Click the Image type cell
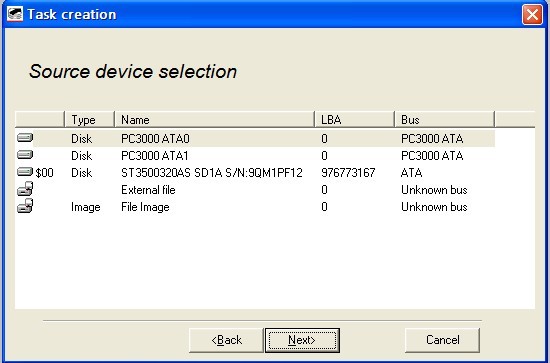550x363 pixels. (86, 207)
